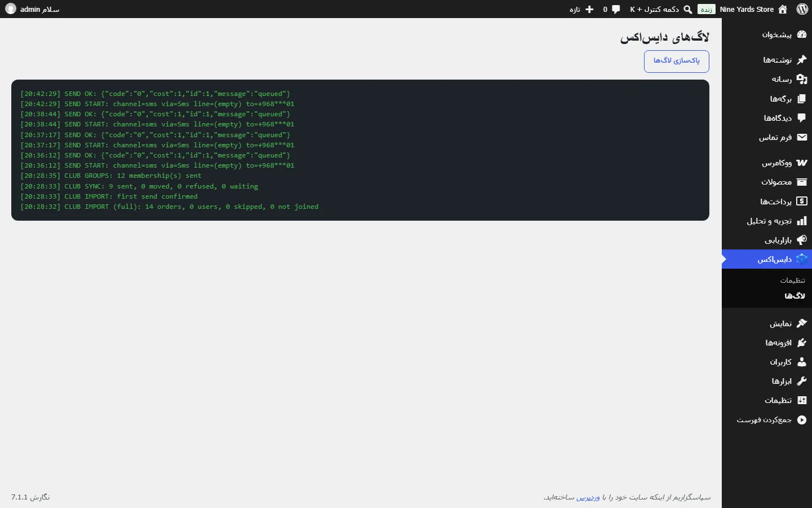Click the محصولات products archive icon
The width and height of the screenshot is (812, 508).
pos(802,182)
